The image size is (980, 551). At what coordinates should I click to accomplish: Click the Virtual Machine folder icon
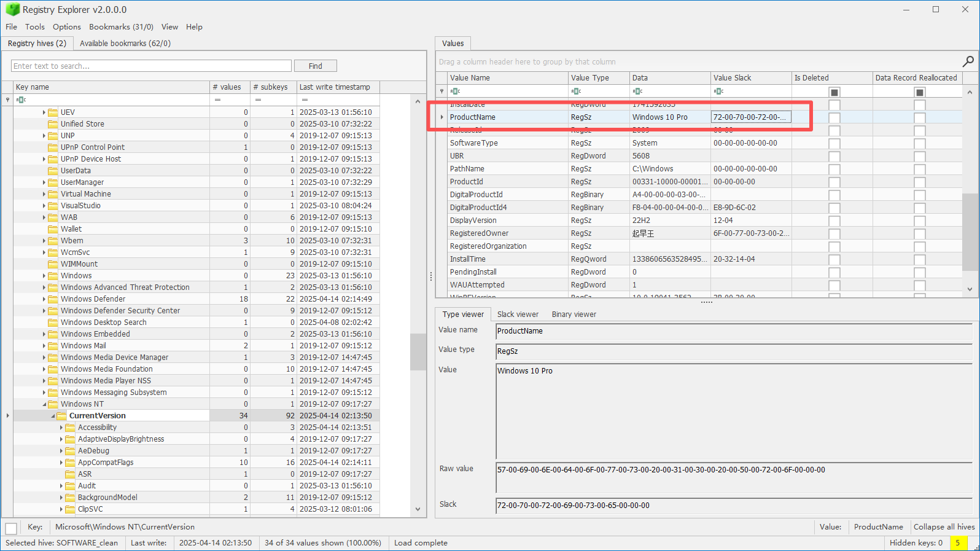tap(53, 194)
